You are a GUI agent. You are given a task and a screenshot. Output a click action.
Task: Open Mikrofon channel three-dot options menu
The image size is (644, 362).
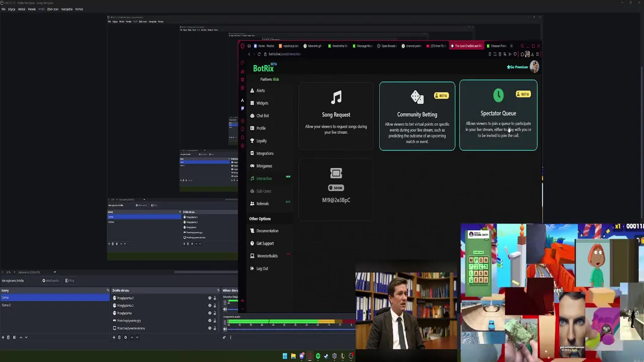pos(225,303)
